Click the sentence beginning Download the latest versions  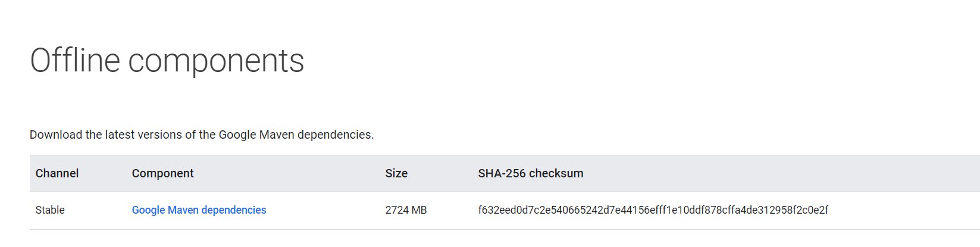pos(202,135)
